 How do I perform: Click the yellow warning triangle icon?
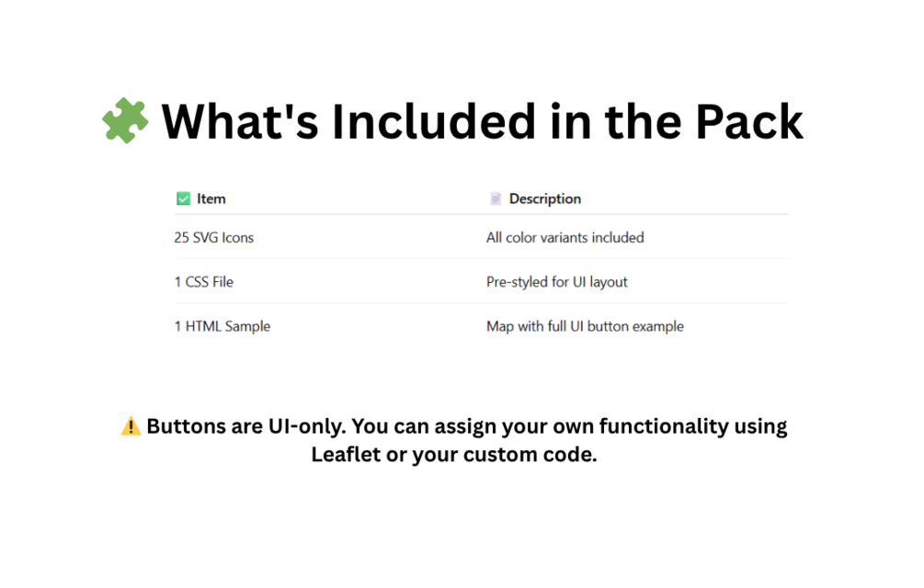131,426
